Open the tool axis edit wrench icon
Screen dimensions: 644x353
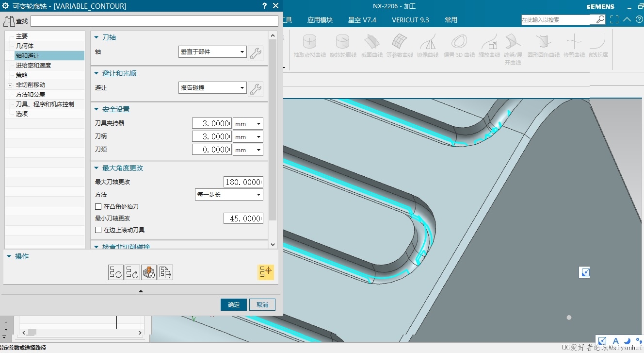[256, 53]
